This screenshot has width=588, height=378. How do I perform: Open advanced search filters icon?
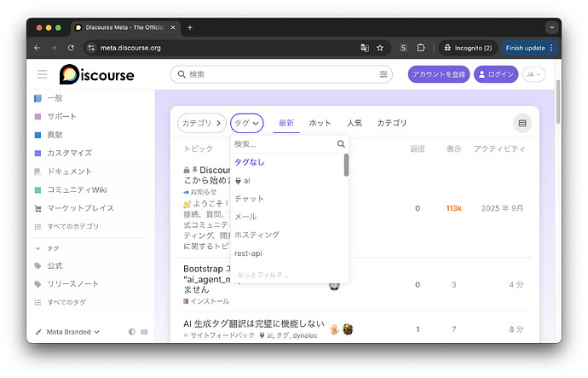click(x=383, y=74)
